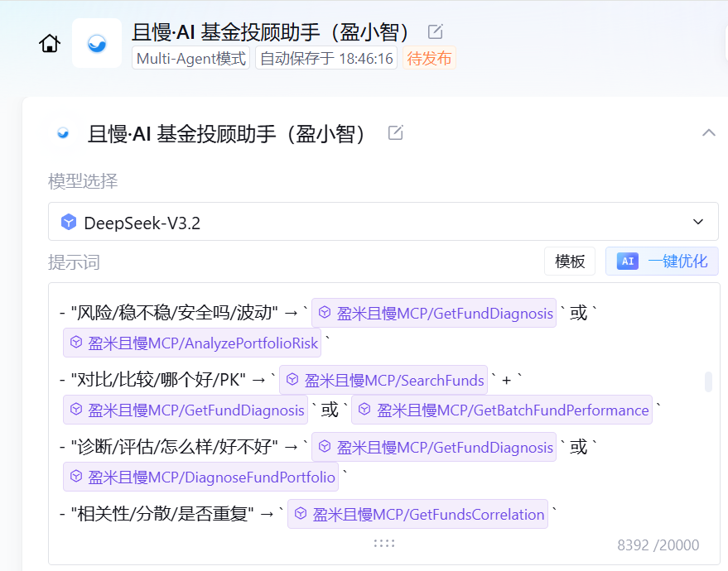Go to home via house icon
Screen dimensions: 728x571
coord(50,44)
